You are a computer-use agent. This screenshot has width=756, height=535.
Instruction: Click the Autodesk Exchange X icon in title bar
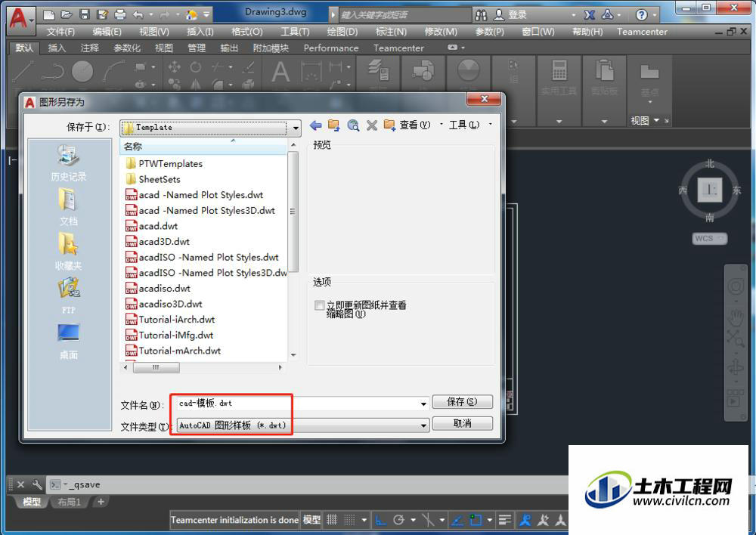click(x=589, y=15)
